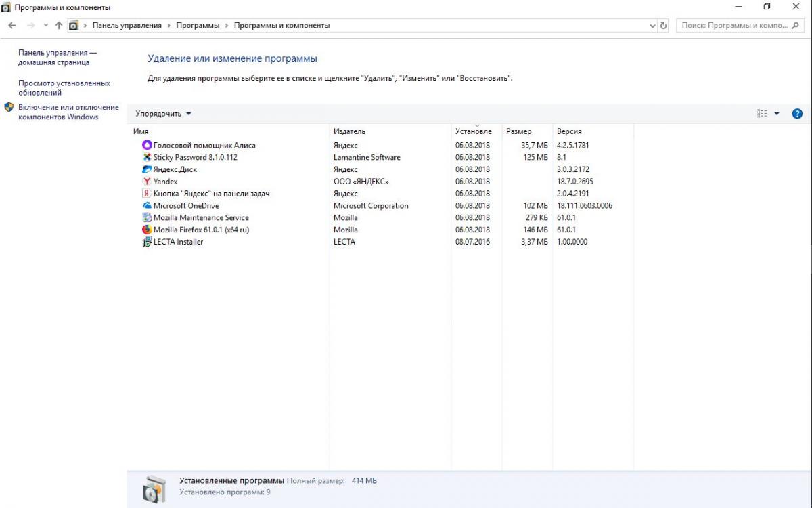Click the refresh button in address bar
The height and width of the screenshot is (508, 812).
click(x=663, y=26)
